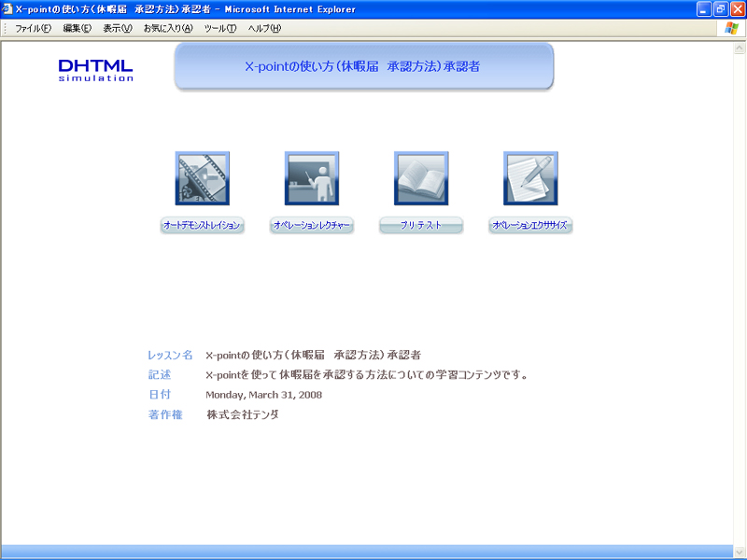Click the blue lesson title banner
Image resolution: width=747 pixels, height=560 pixels.
point(364,66)
